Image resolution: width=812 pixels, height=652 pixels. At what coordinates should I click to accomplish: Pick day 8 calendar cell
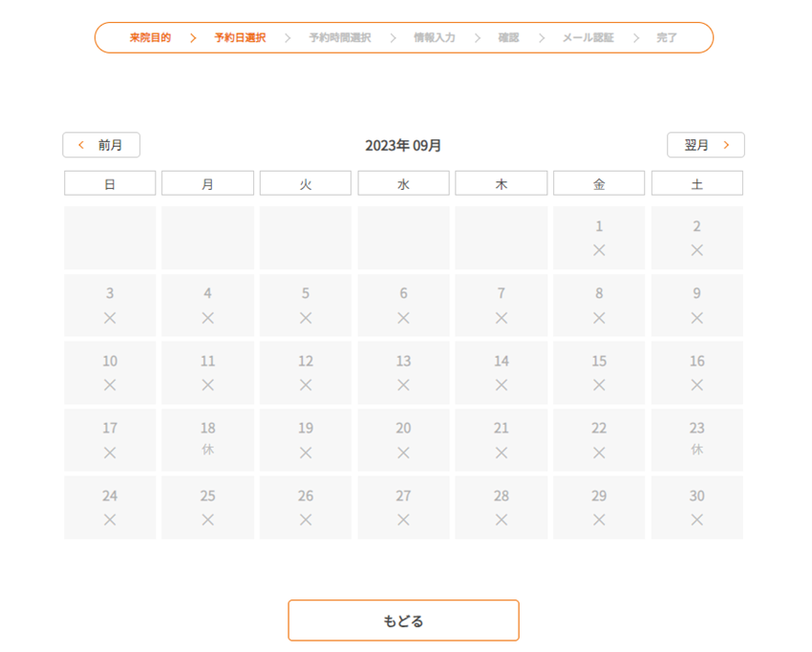click(599, 305)
